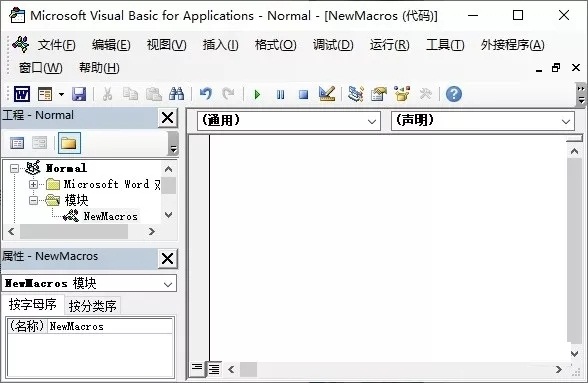The width and height of the screenshot is (588, 383).
Task: Switch to the 按分类序 tab
Action: tap(93, 306)
